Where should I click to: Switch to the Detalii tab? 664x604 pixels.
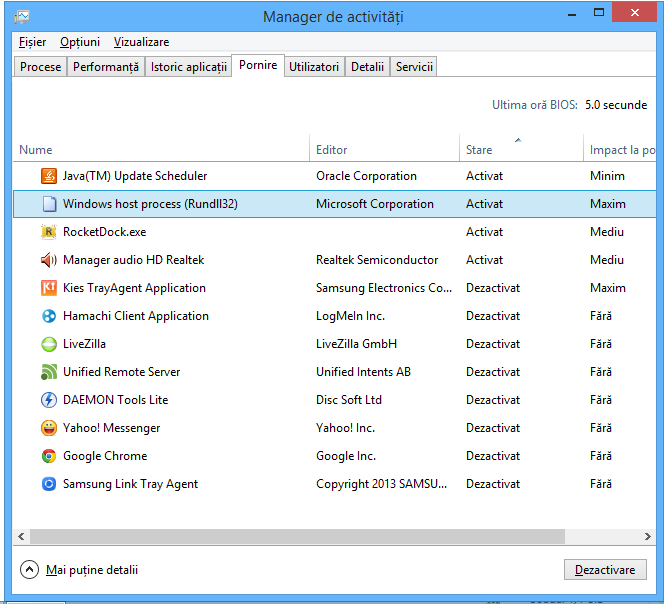(x=368, y=67)
